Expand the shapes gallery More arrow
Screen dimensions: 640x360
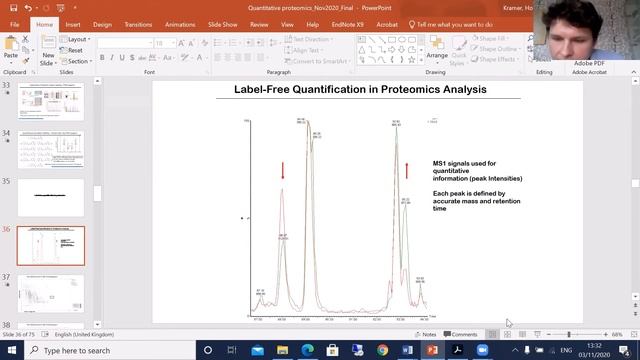pos(421,60)
